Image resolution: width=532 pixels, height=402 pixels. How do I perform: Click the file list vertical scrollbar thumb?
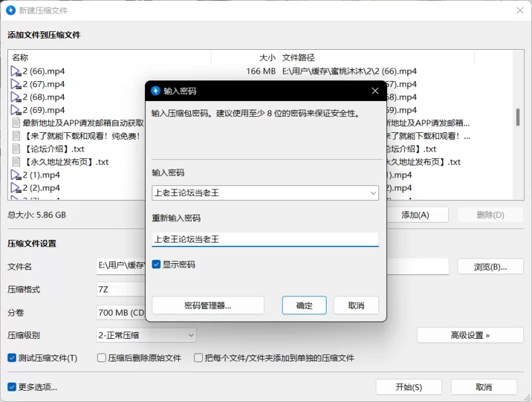[x=518, y=118]
